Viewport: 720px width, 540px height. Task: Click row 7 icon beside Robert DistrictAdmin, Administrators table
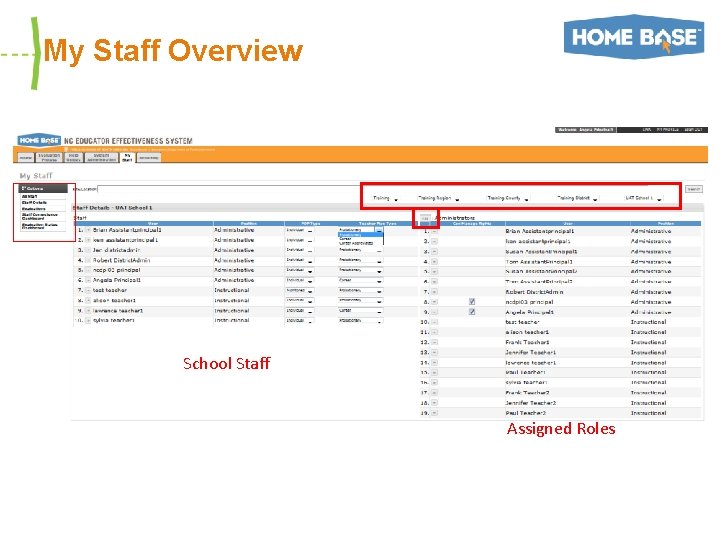click(x=434, y=292)
